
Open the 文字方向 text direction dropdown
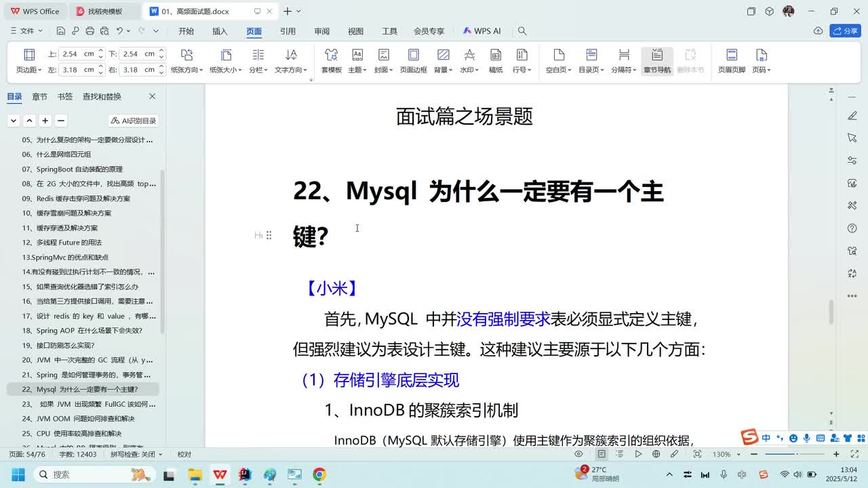point(291,61)
